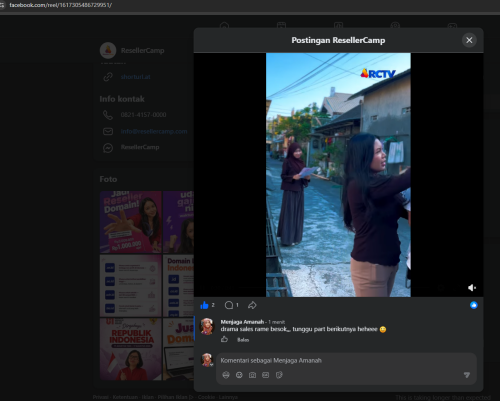
Task: Click the Cookie footer link
Action: tap(206, 397)
